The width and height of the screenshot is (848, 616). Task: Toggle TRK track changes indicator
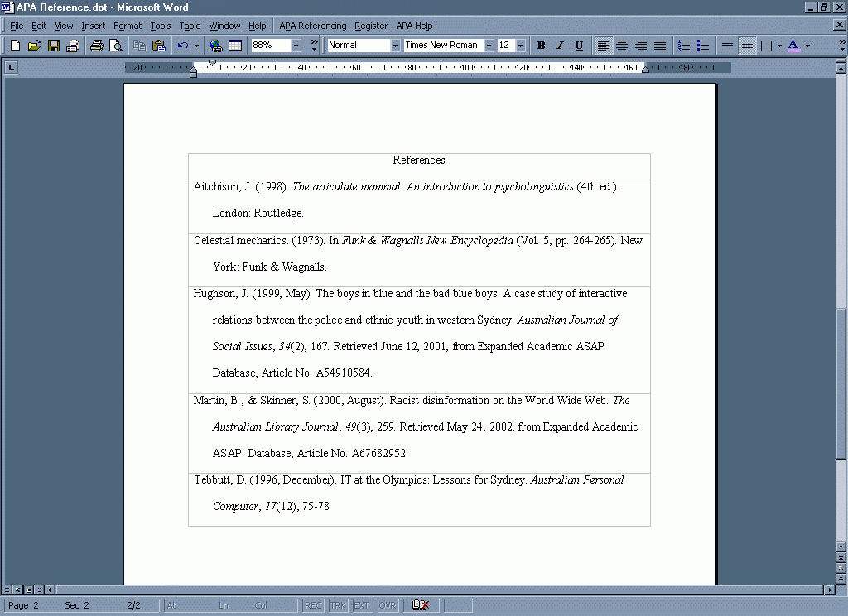tap(338, 605)
